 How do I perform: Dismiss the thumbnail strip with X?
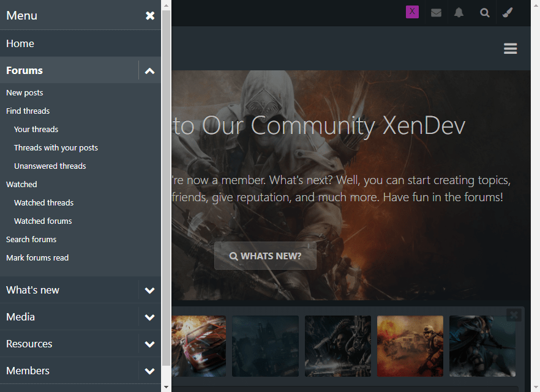[514, 314]
